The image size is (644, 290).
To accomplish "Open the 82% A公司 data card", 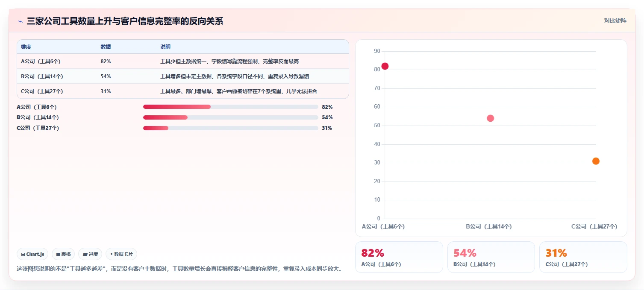I will [x=399, y=257].
